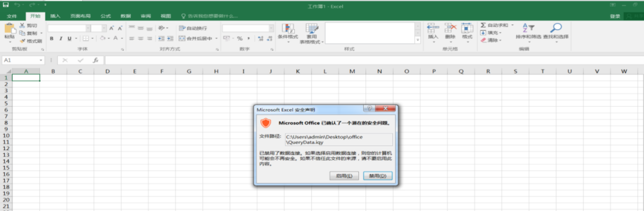The height and width of the screenshot is (211, 644).
Task: Open the Merge and Center dropdown arrow
Action: click(216, 38)
